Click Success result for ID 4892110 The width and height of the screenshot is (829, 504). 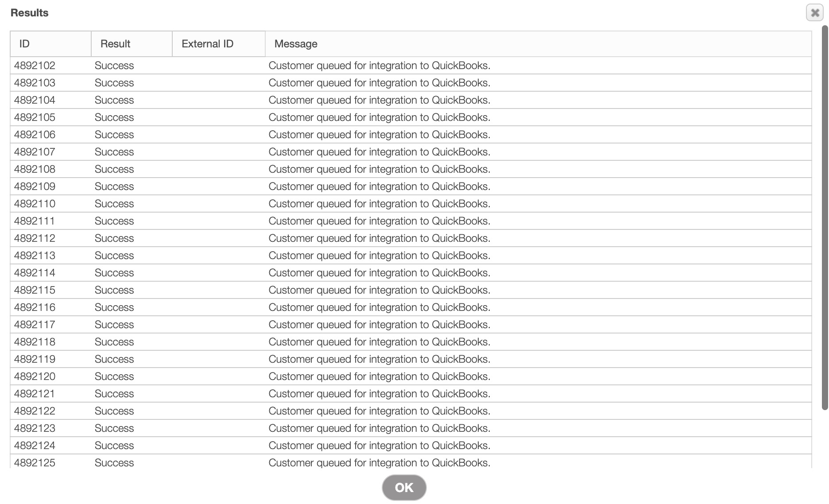pos(114,204)
